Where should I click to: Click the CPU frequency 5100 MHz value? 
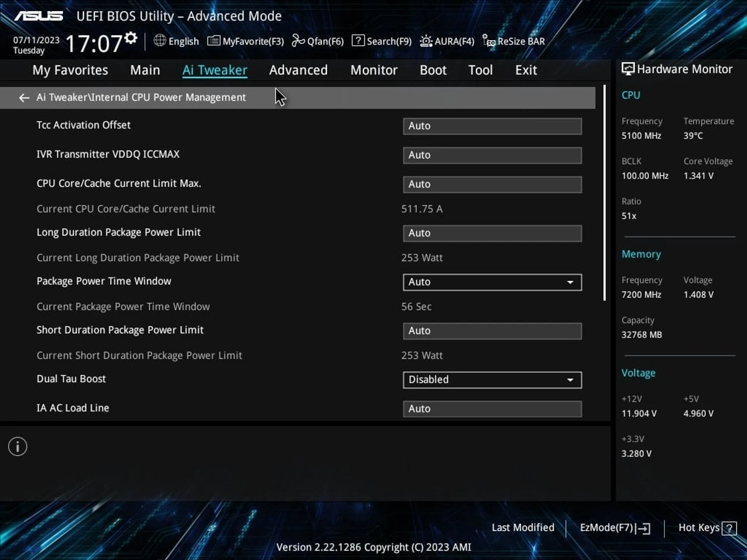(x=641, y=136)
